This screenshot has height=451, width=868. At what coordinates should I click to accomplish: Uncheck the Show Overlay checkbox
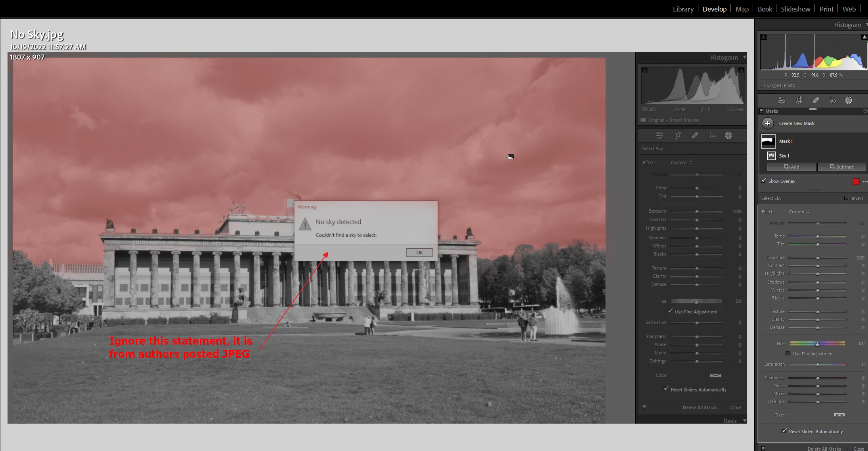764,181
